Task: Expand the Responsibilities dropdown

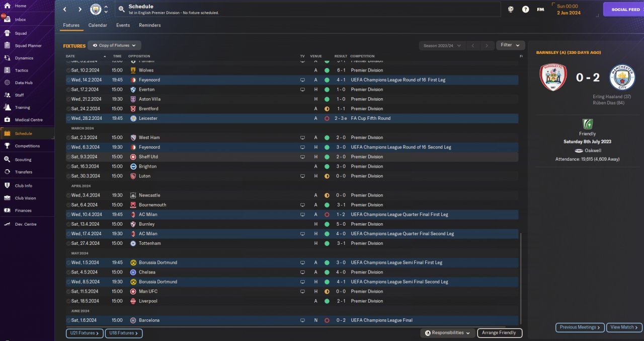Action: pyautogui.click(x=447, y=333)
